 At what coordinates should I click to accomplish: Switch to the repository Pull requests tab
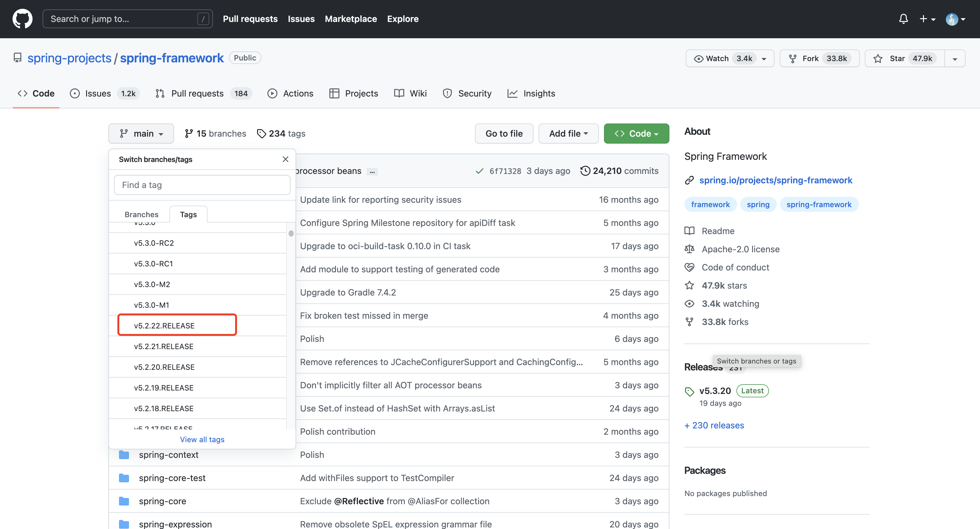(204, 93)
